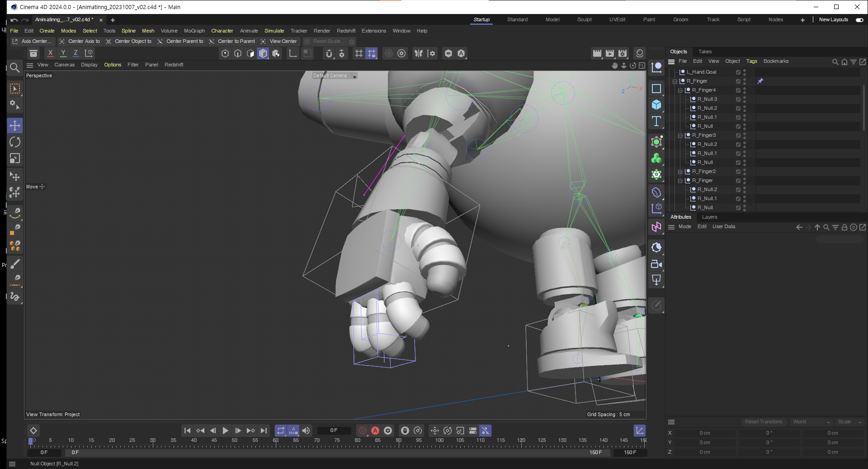
Task: Open the World coordinate dropdown
Action: [x=811, y=422]
